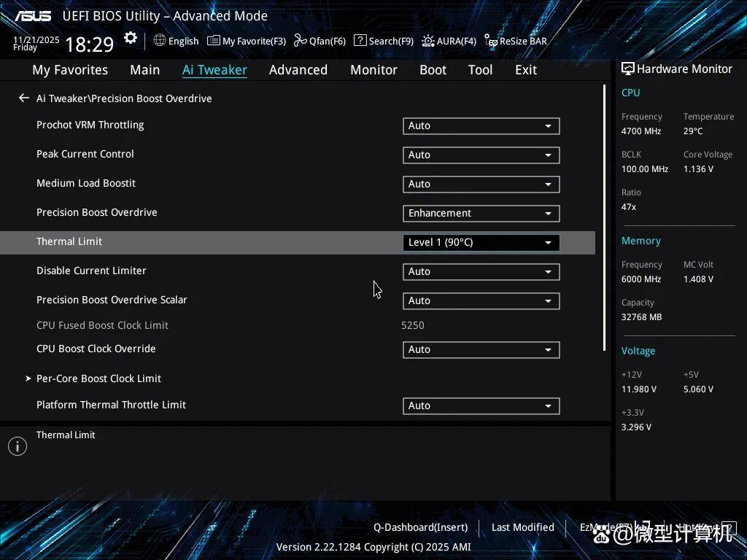Click Qfan(F6) label
Viewport: 747px width, 560px height.
tap(328, 41)
